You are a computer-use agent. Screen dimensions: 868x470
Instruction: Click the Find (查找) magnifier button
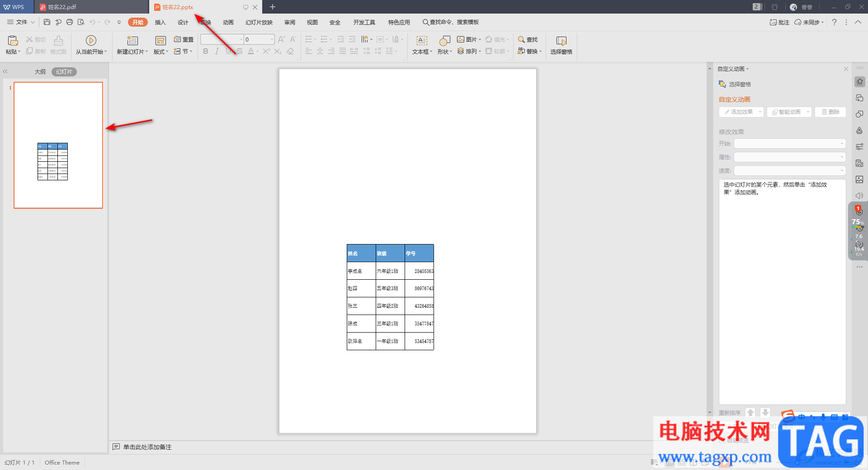pos(528,39)
